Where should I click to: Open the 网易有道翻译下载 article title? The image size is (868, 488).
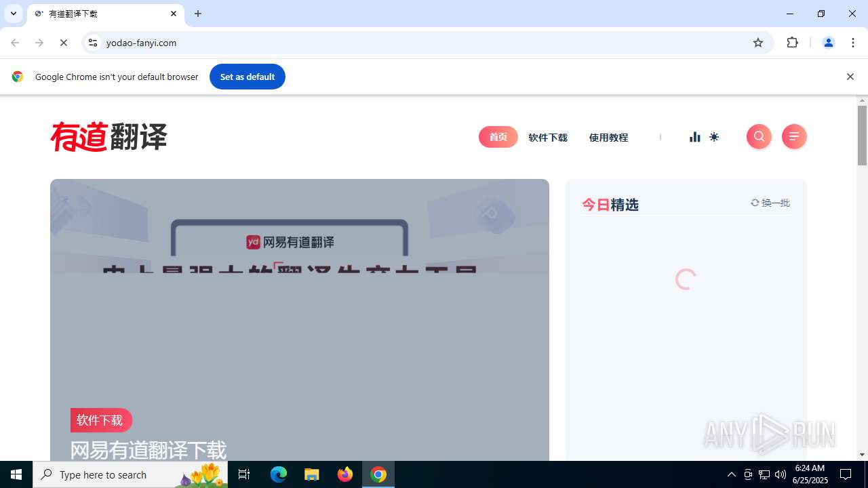point(149,450)
